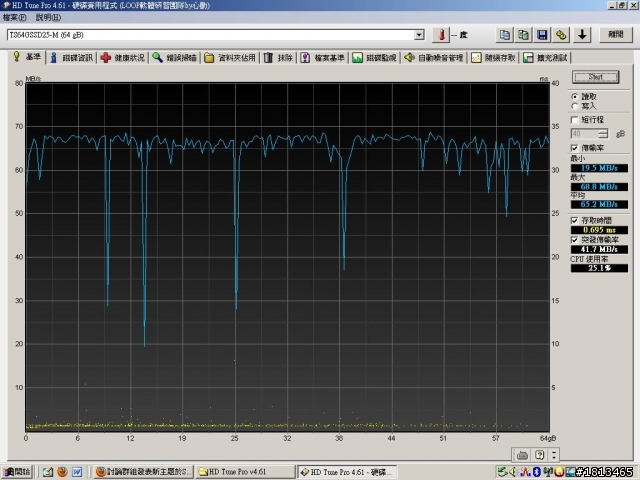Click the volume speaker tray icon
Screen dimensions: 640x480
tap(512, 472)
